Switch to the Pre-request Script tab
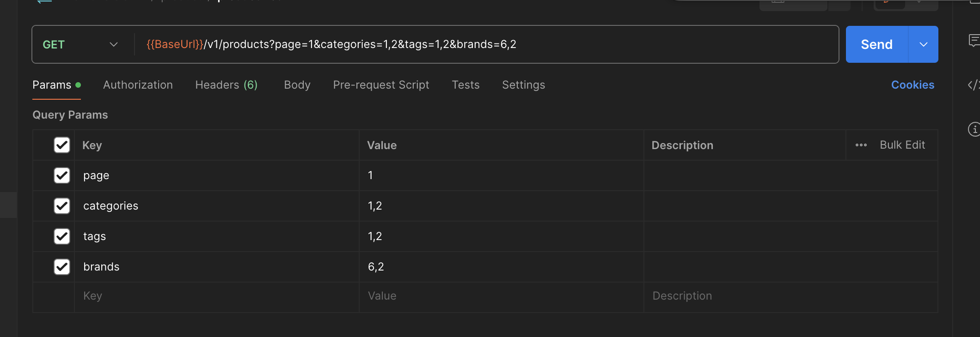The image size is (980, 337). click(x=381, y=85)
